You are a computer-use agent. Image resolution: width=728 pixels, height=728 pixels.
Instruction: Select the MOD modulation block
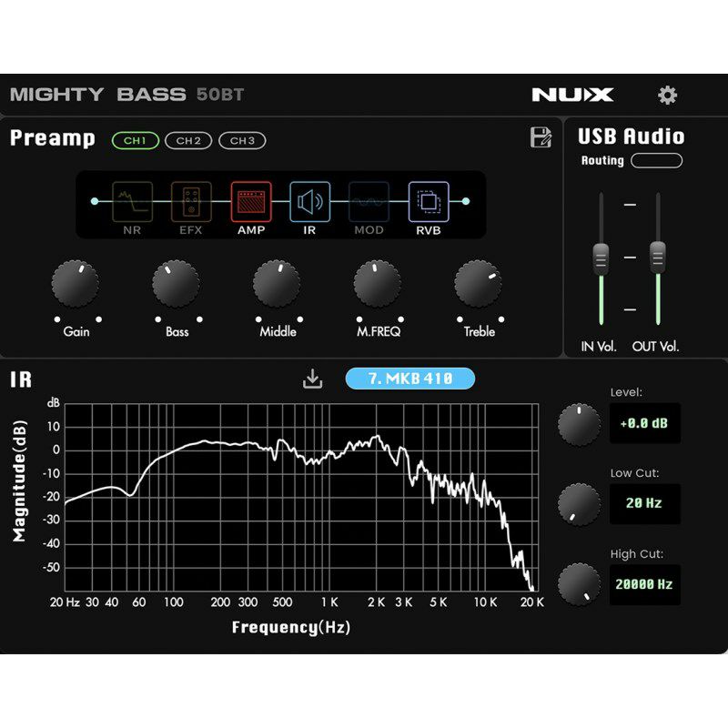[x=369, y=202]
